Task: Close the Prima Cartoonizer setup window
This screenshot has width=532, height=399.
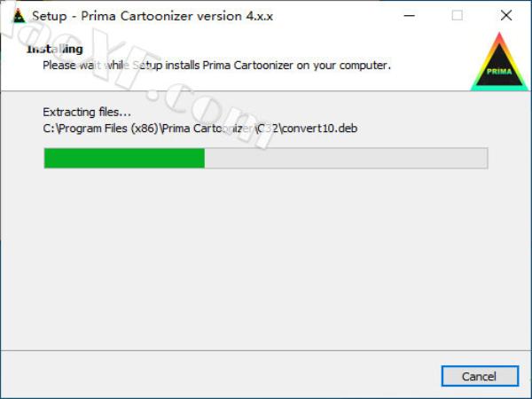Action: click(506, 16)
